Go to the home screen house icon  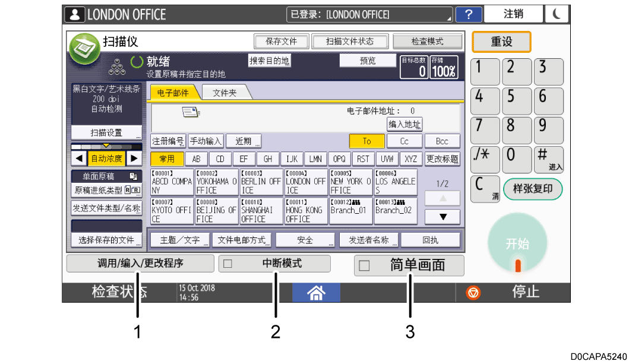pos(315,292)
